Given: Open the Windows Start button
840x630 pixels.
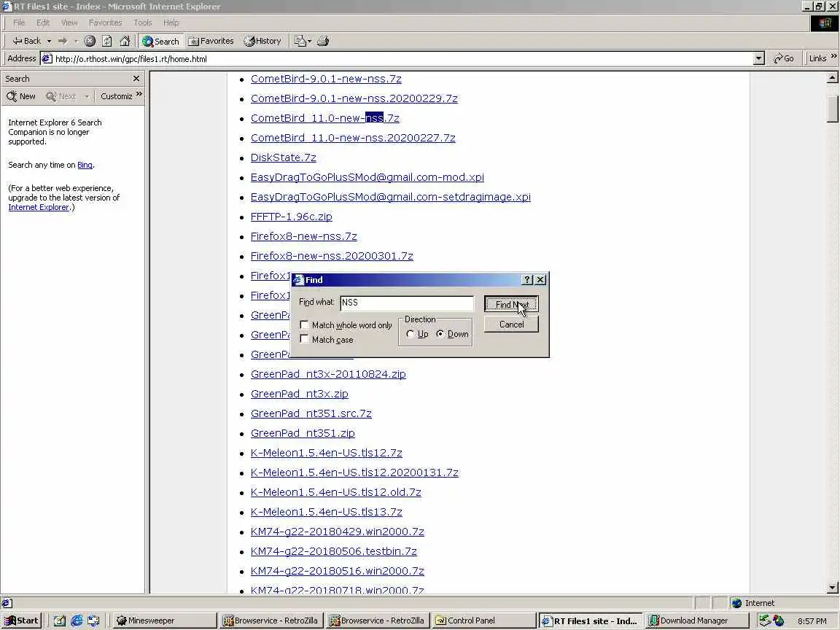Looking at the screenshot, I should [x=21, y=621].
